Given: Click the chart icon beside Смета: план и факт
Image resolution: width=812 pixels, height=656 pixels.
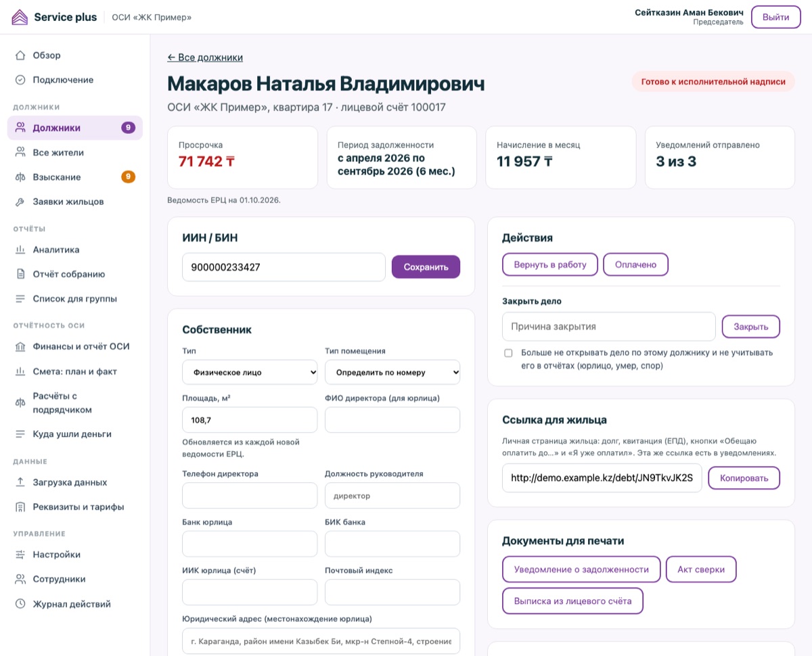Looking at the screenshot, I should (20, 371).
